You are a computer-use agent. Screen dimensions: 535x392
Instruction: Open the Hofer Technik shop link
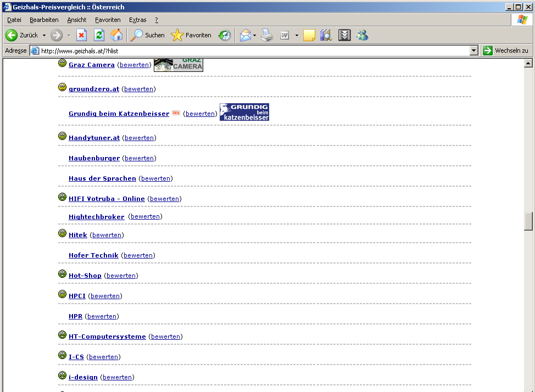pyautogui.click(x=93, y=255)
